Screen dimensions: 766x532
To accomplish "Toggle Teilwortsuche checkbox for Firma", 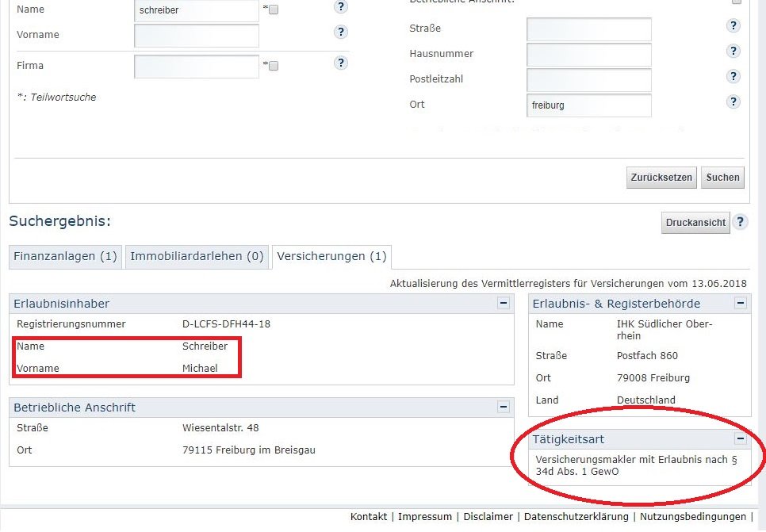I will [274, 67].
